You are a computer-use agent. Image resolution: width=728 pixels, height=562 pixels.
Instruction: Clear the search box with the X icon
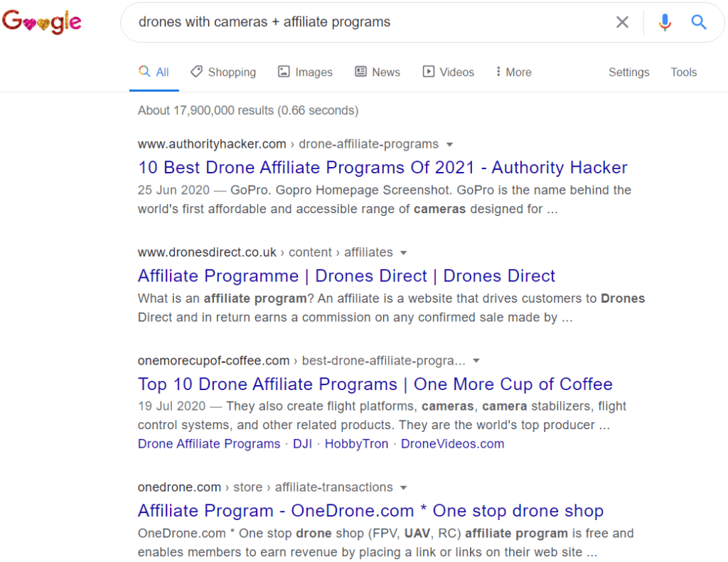pyautogui.click(x=622, y=22)
